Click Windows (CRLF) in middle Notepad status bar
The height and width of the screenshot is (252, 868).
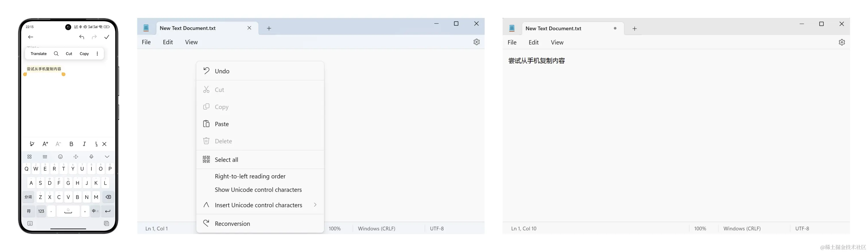pyautogui.click(x=376, y=228)
